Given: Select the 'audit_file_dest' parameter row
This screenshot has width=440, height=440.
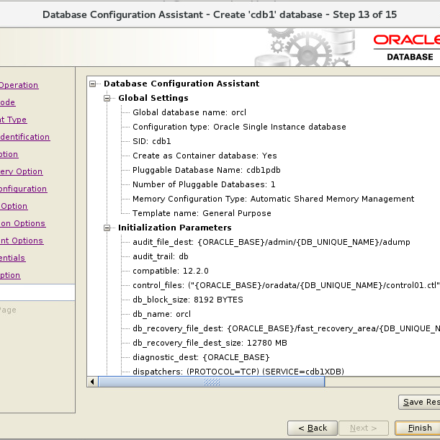Looking at the screenshot, I should click(x=271, y=242).
